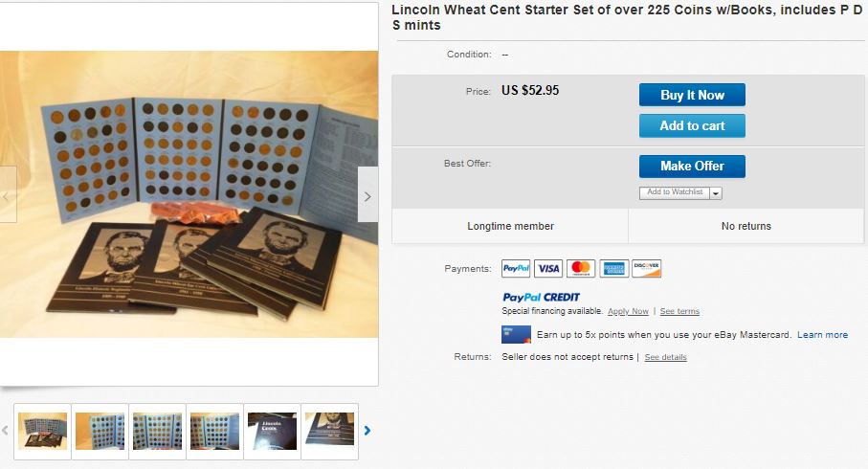Show next image with right arrow

pyautogui.click(x=367, y=196)
